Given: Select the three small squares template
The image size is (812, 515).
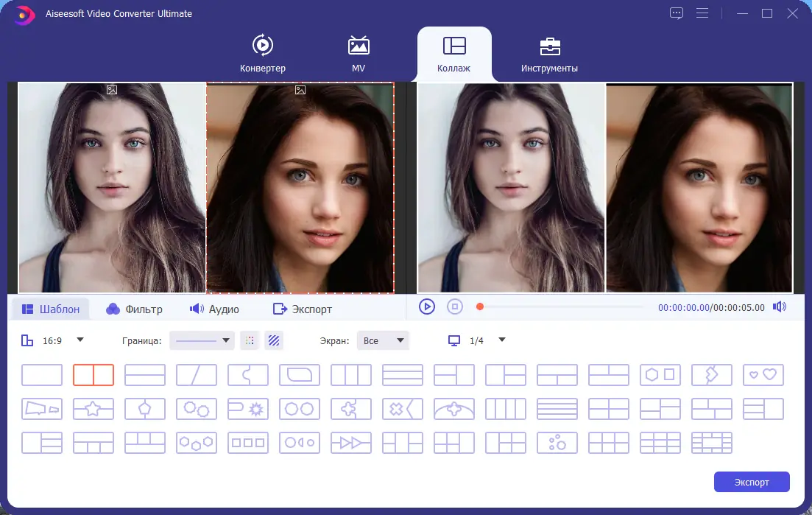Looking at the screenshot, I should coord(248,443).
